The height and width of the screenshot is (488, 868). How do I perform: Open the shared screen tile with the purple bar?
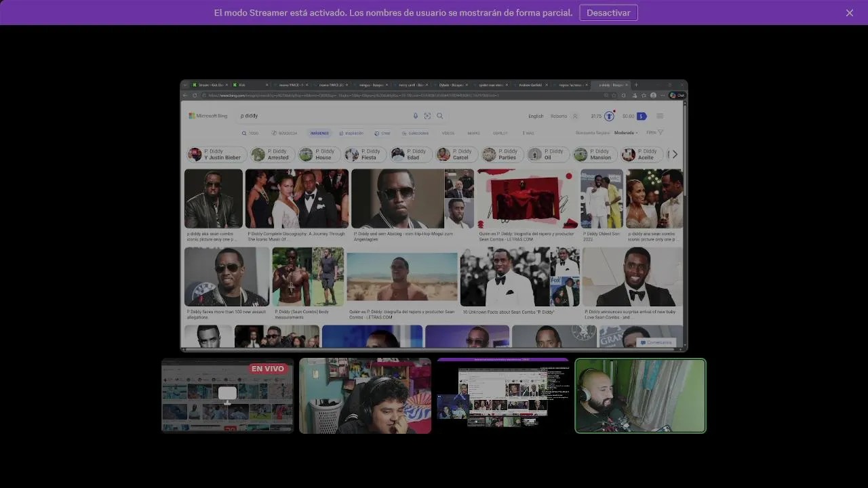pyautogui.click(x=502, y=396)
